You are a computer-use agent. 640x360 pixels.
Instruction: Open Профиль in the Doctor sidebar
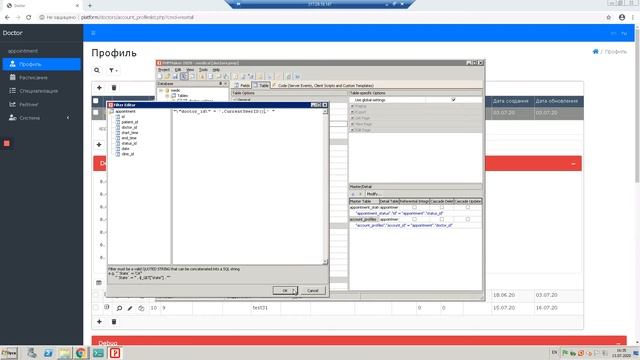tap(41, 64)
